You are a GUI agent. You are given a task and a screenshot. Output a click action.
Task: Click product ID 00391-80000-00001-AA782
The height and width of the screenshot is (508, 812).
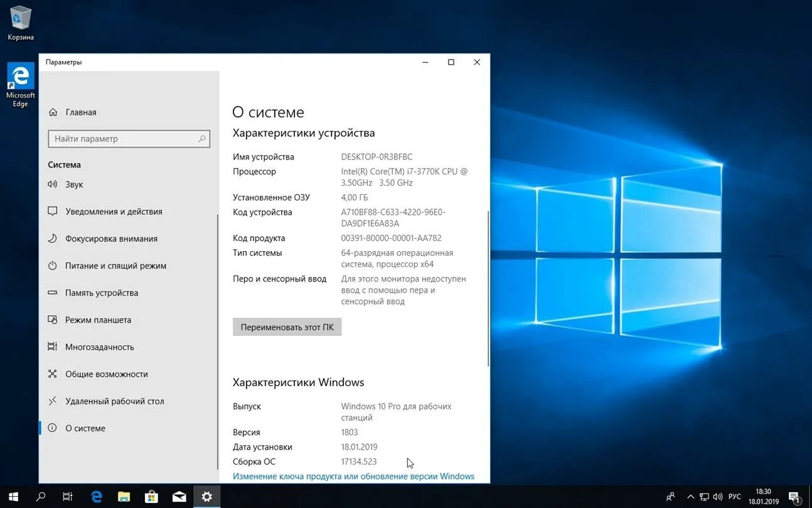(391, 238)
